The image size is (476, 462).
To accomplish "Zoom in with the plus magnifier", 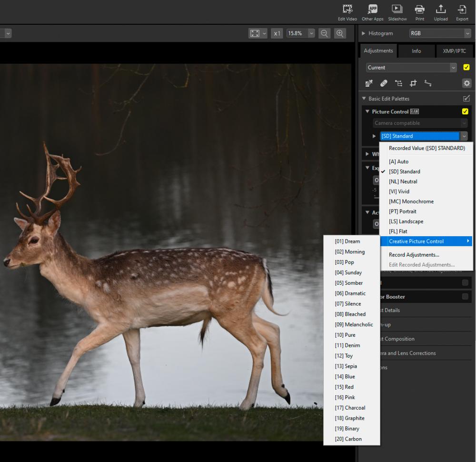I will point(340,33).
